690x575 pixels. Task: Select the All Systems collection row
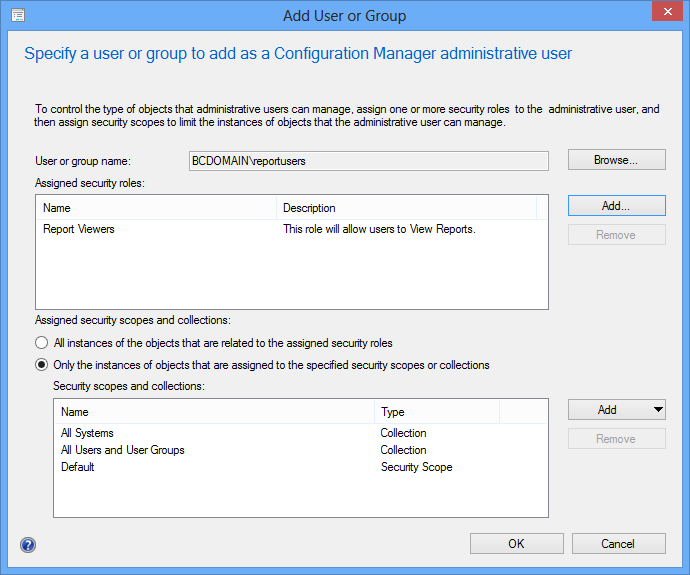pyautogui.click(x=87, y=433)
